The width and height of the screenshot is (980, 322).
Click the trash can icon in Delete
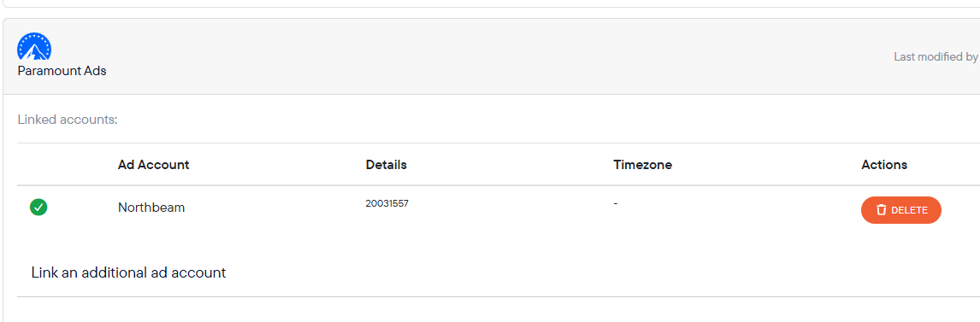pyautogui.click(x=882, y=210)
